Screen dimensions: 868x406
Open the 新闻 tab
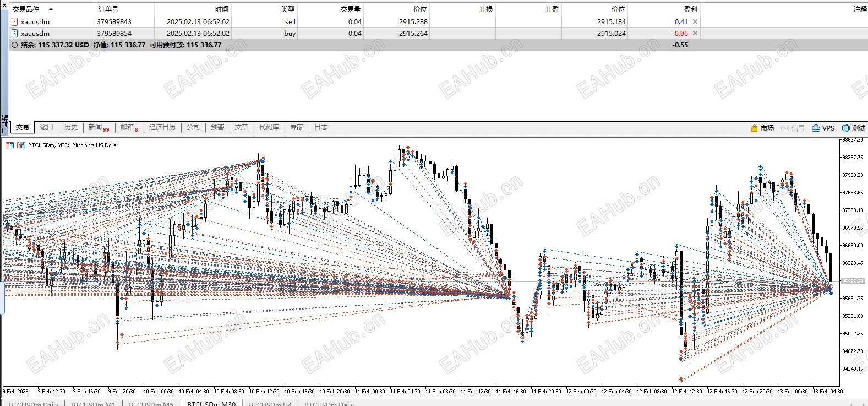tap(99, 127)
